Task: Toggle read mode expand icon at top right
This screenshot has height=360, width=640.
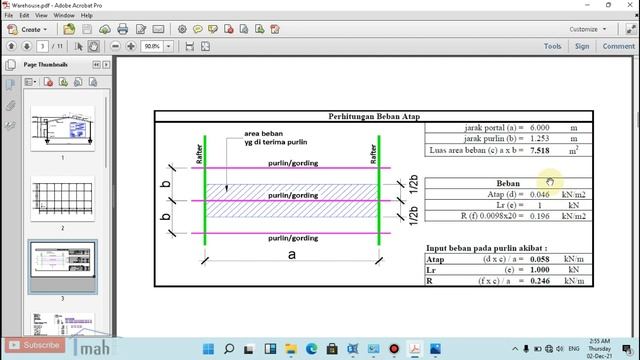Action: tap(631, 29)
